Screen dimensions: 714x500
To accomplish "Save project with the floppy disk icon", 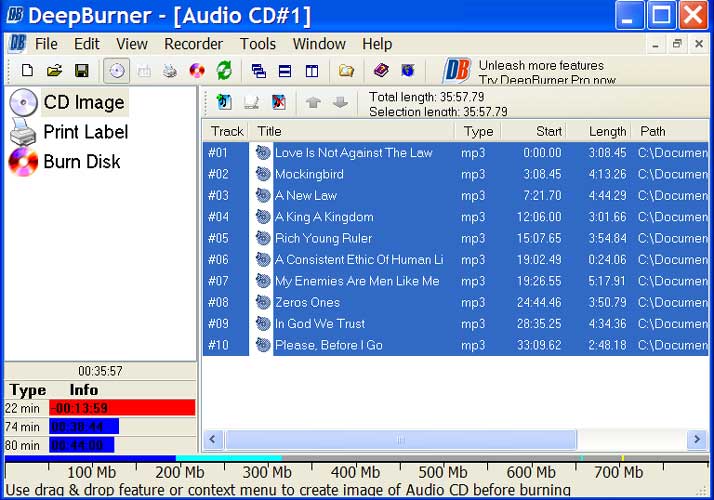I will 82,71.
